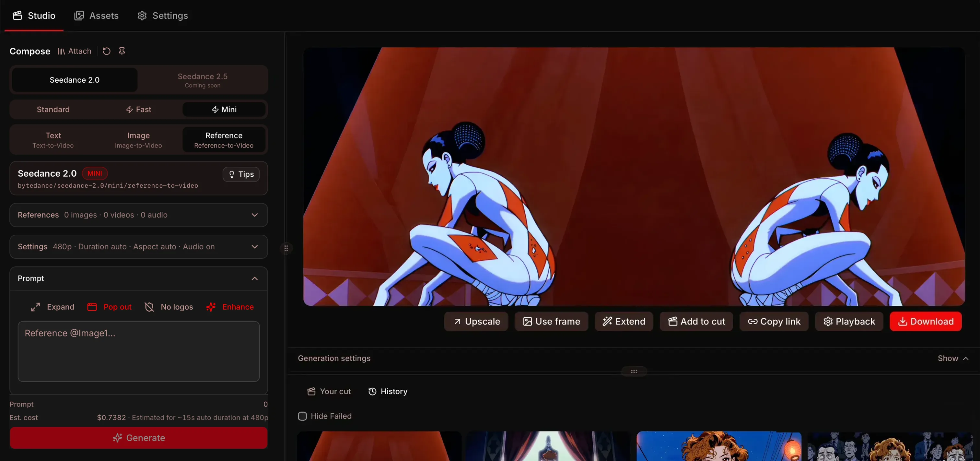Open the crowd scene history thumbnail
The height and width of the screenshot is (461, 980).
tap(890, 446)
